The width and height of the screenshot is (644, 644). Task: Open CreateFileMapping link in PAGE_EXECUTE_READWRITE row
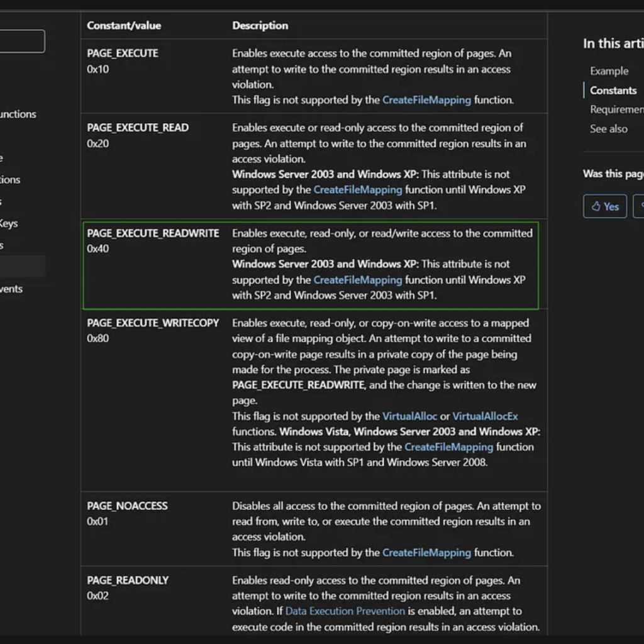tap(357, 280)
